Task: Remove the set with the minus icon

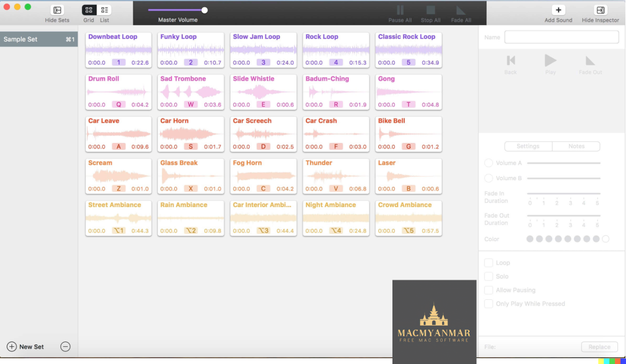Action: [x=65, y=346]
